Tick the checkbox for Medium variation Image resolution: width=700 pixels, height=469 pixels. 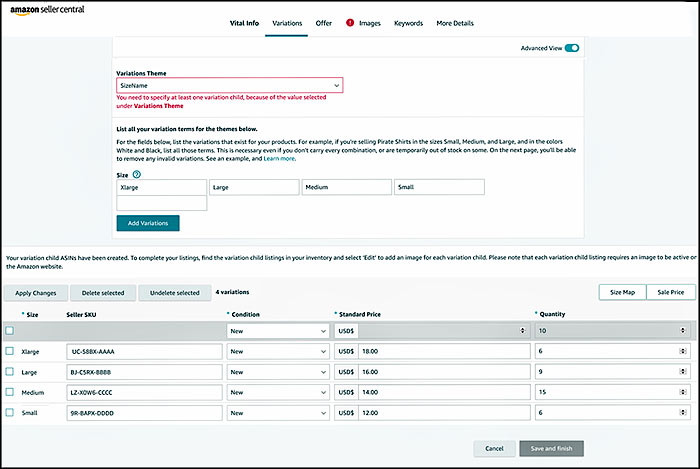(x=10, y=393)
